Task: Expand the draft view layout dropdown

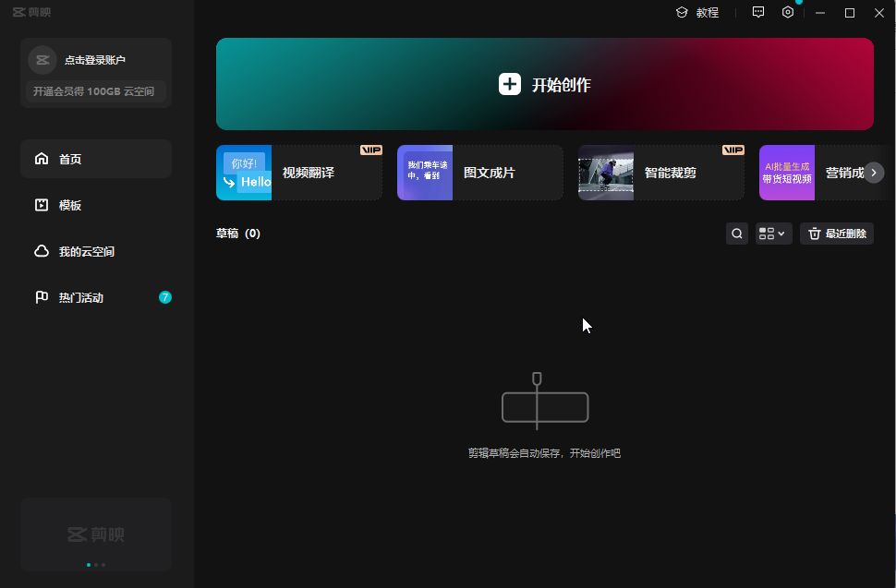Action: point(774,234)
